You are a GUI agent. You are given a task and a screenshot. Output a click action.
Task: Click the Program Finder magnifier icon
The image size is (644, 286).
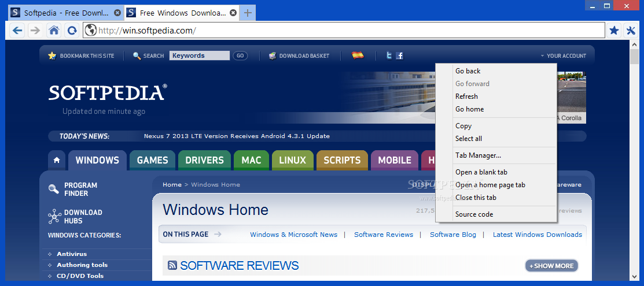54,189
